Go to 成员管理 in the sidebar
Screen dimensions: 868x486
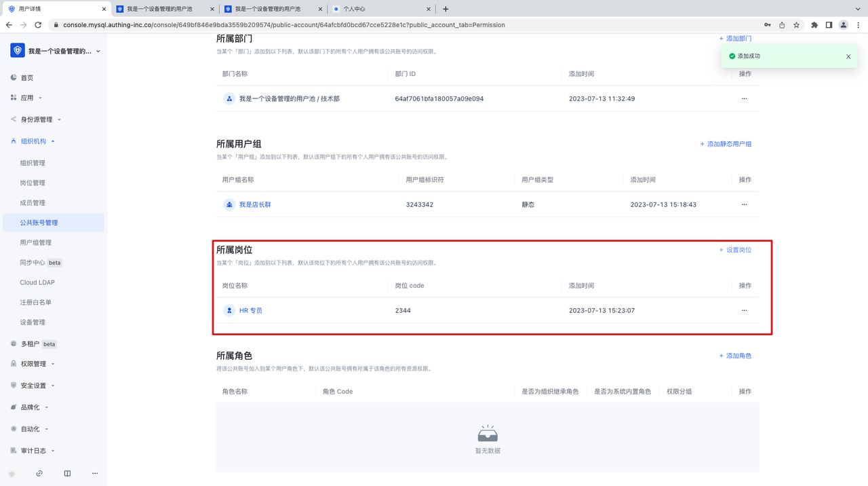(33, 203)
